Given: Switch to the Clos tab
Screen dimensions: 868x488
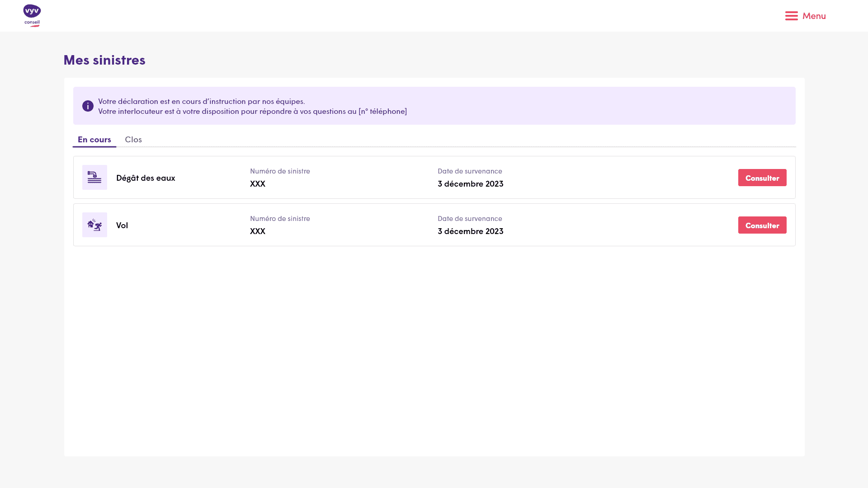Looking at the screenshot, I should pyautogui.click(x=133, y=139).
